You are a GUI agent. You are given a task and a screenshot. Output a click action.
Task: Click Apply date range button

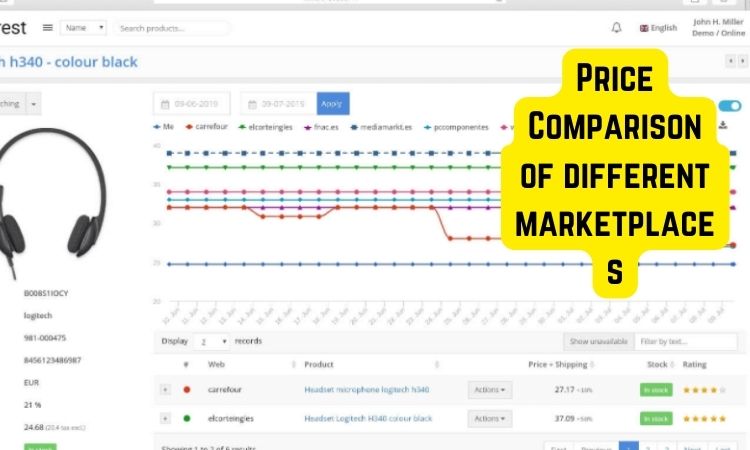coord(333,104)
